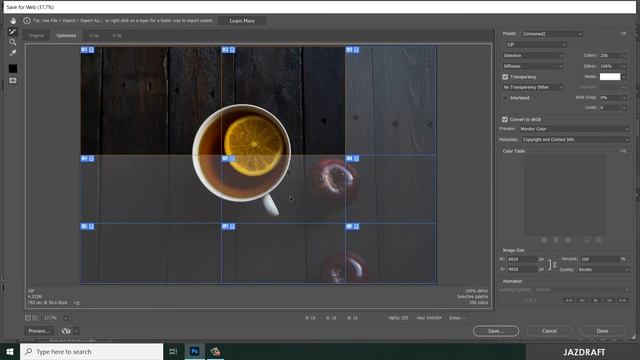Open the zoom level dropdown arrow

[x=66, y=318]
